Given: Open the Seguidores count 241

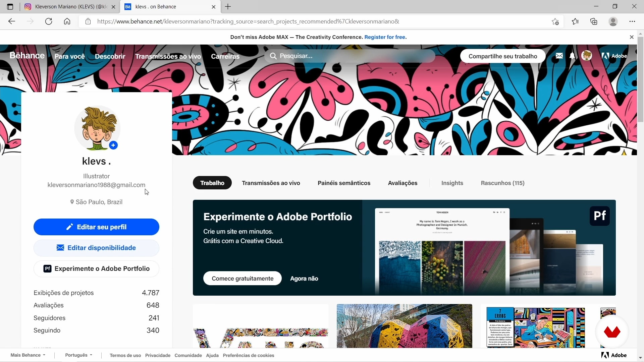Looking at the screenshot, I should click(154, 318).
